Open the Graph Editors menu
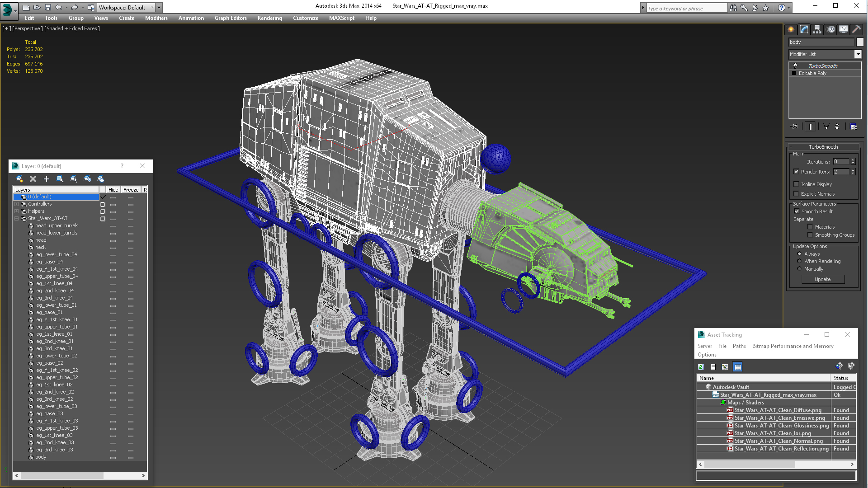This screenshot has height=488, width=868. pyautogui.click(x=231, y=18)
